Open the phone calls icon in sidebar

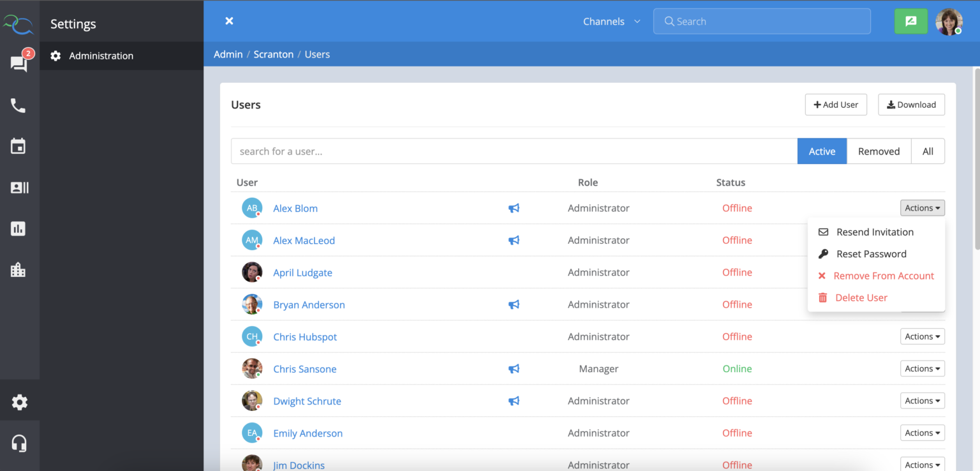(x=19, y=105)
